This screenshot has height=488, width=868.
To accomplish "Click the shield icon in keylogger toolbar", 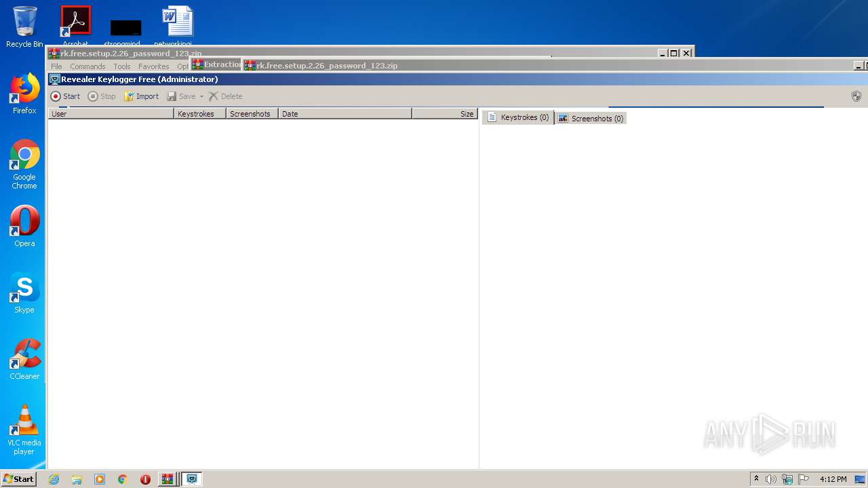I will (856, 96).
